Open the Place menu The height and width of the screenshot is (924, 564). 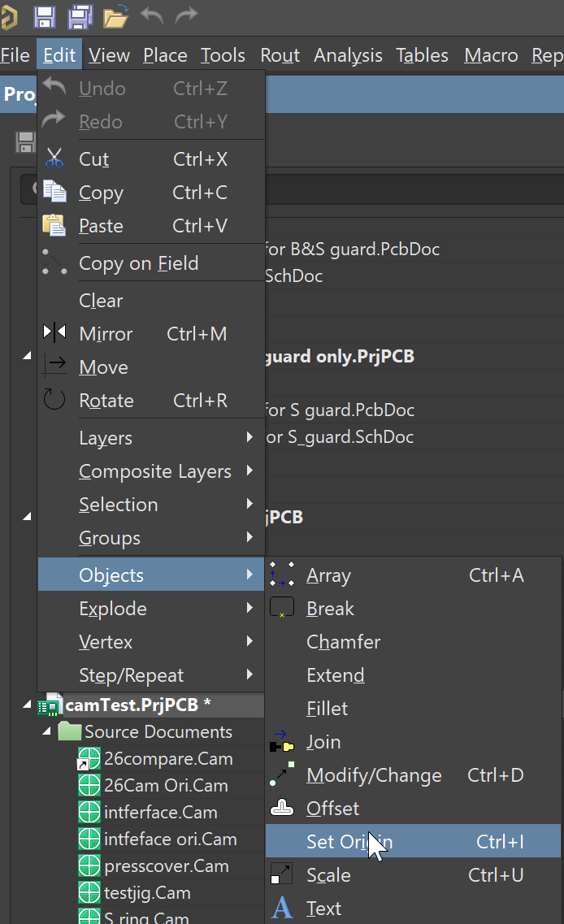click(165, 55)
